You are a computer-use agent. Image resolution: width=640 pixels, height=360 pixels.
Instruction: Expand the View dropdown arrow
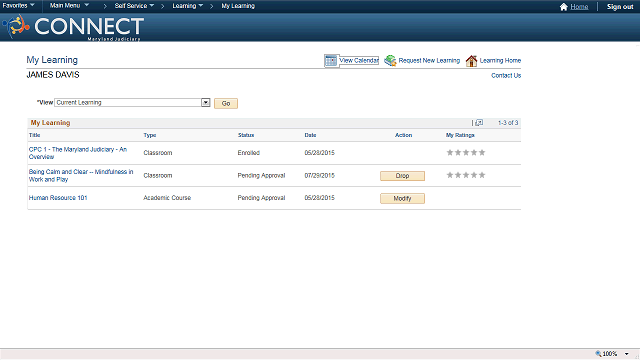[206, 102]
